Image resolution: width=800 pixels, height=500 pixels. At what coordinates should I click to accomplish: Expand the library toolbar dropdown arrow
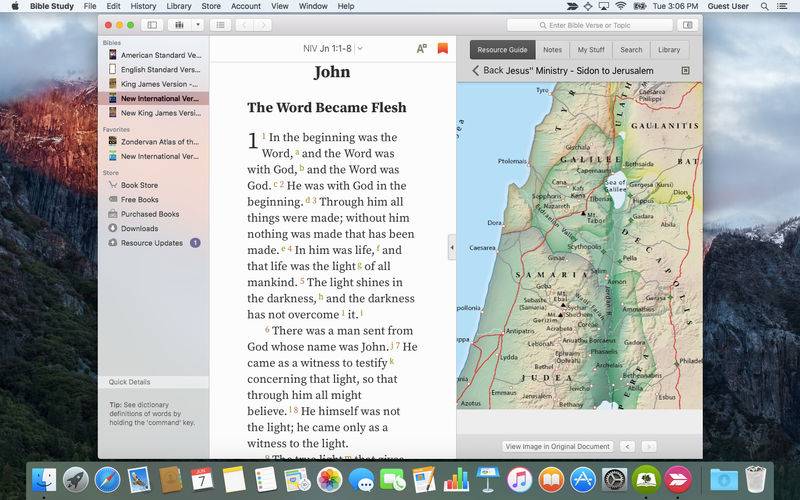coord(198,25)
